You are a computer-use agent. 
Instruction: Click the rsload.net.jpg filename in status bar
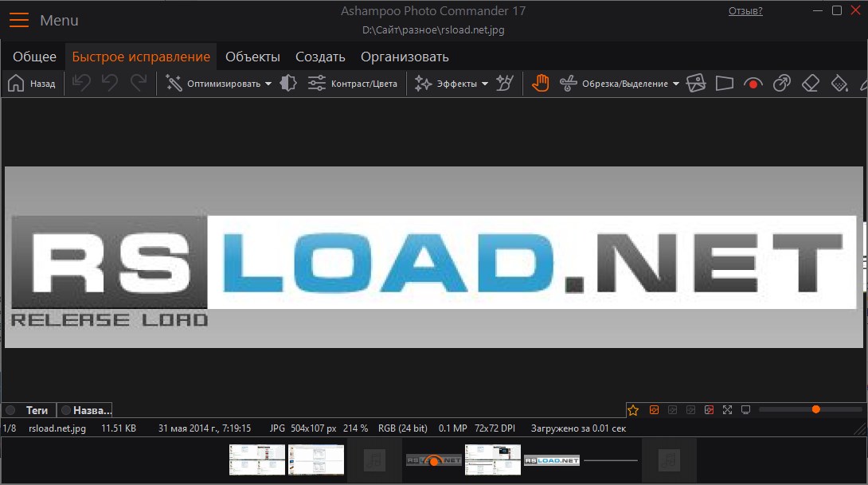[x=57, y=428]
